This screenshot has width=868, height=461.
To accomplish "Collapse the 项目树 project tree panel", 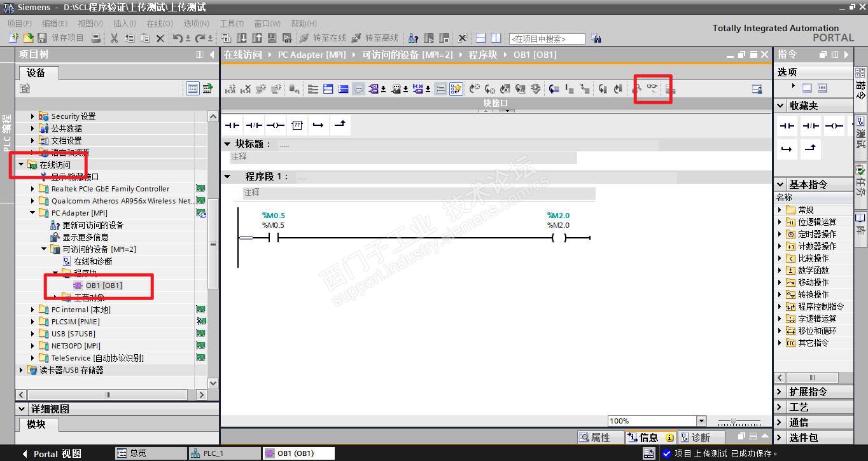I will coord(212,55).
